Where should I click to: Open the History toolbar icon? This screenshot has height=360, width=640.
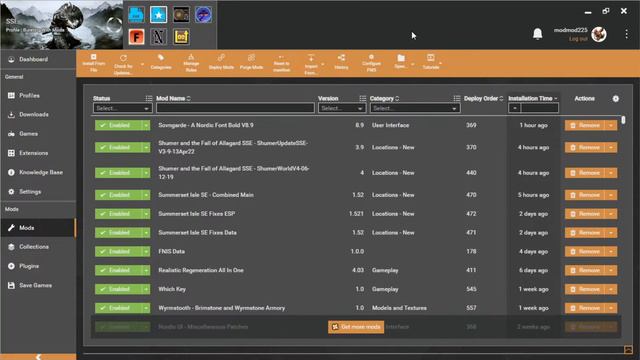tap(341, 62)
